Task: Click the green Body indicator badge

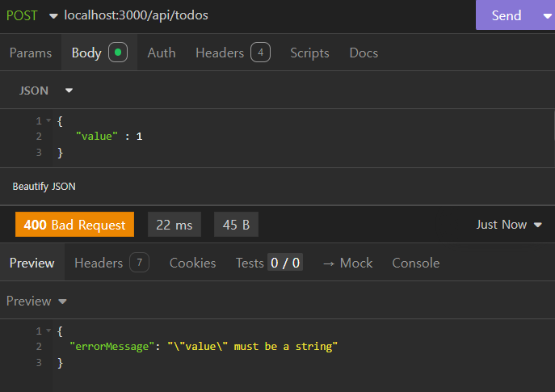Action: point(118,53)
